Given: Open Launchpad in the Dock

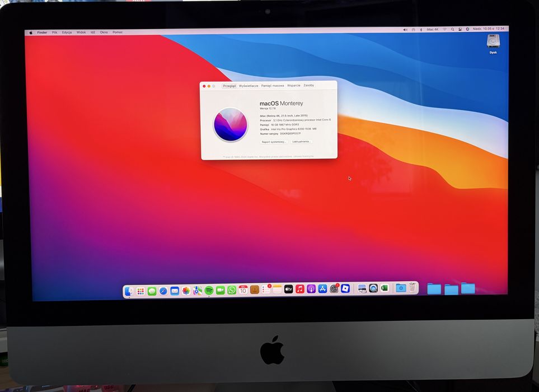Looking at the screenshot, I should 140,291.
